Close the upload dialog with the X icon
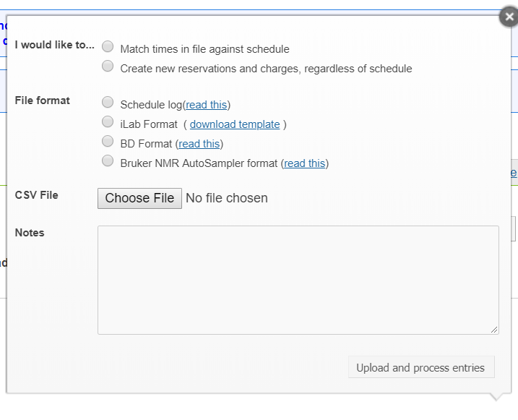This screenshot has height=420, width=518. (x=509, y=17)
